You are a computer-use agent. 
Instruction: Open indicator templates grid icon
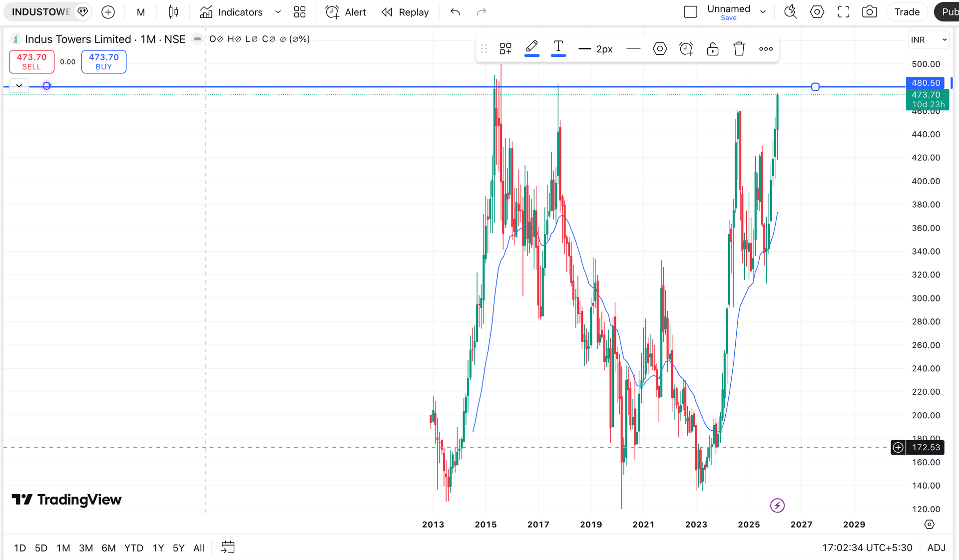pos(300,12)
